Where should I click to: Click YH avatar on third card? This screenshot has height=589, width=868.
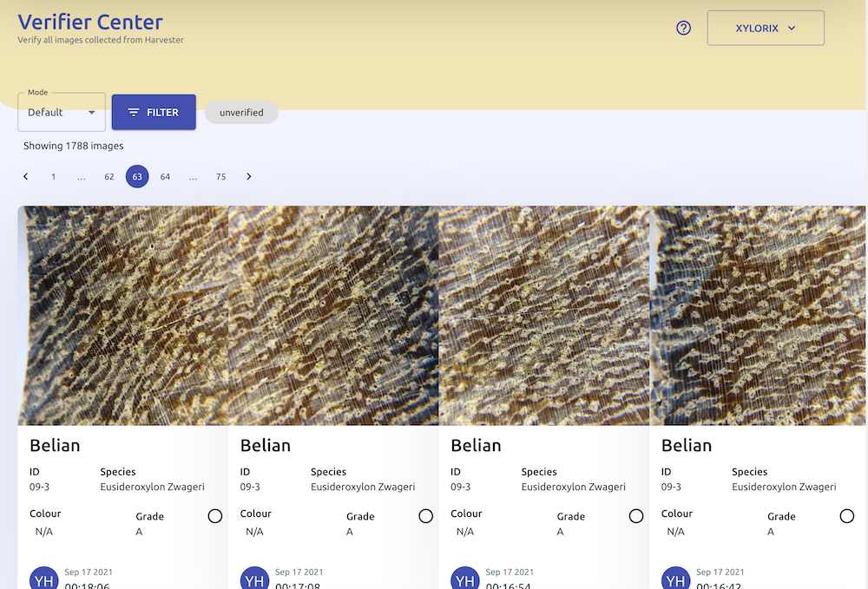465,579
